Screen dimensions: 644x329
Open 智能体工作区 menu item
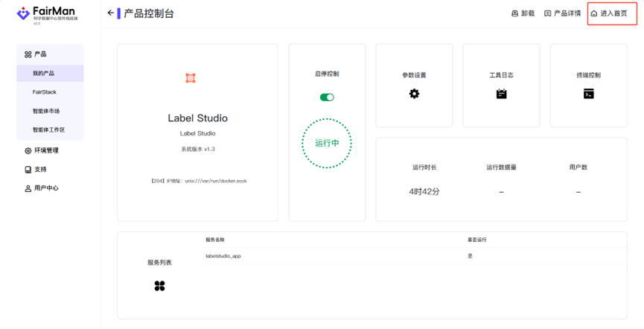pos(48,130)
